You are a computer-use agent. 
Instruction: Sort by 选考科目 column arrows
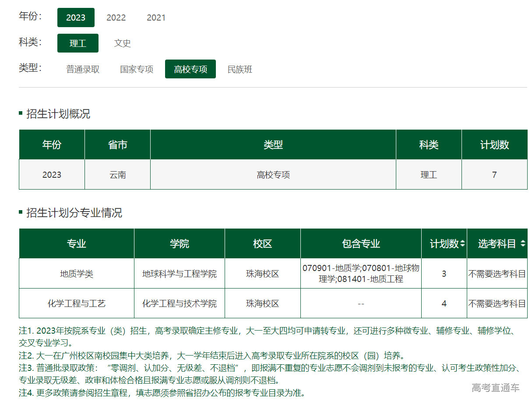point(523,244)
